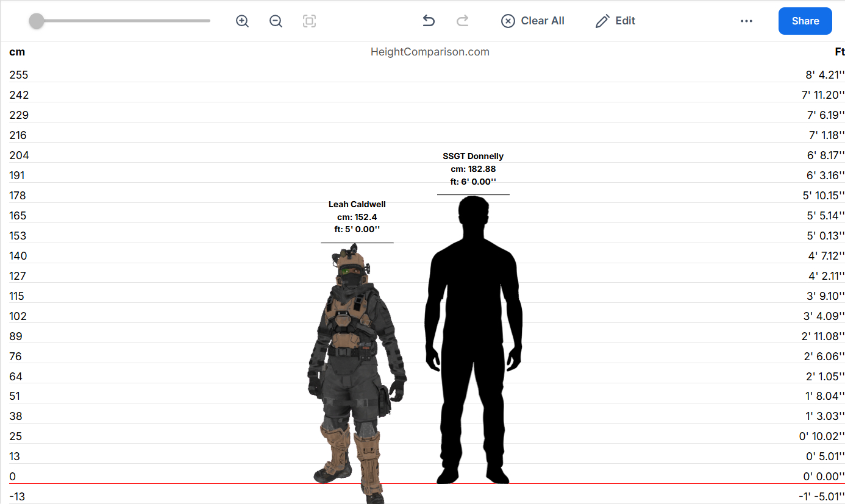Click the 255 cm scale mark
Image resolution: width=845 pixels, height=504 pixels.
coord(19,75)
